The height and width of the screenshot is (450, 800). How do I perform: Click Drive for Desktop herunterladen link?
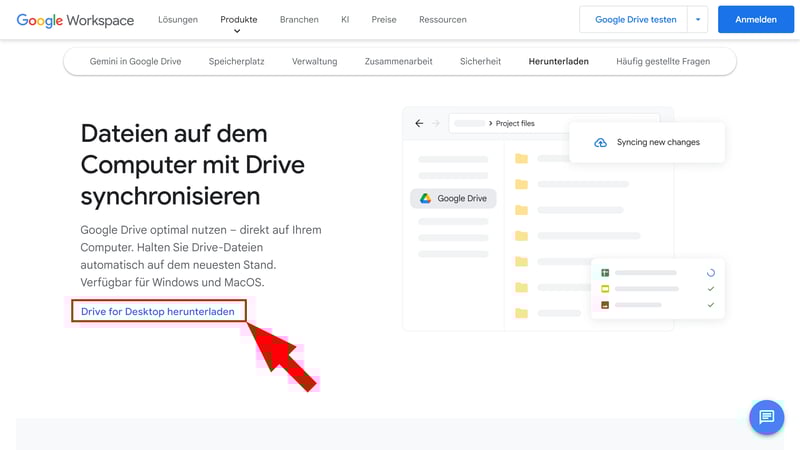pyautogui.click(x=158, y=312)
